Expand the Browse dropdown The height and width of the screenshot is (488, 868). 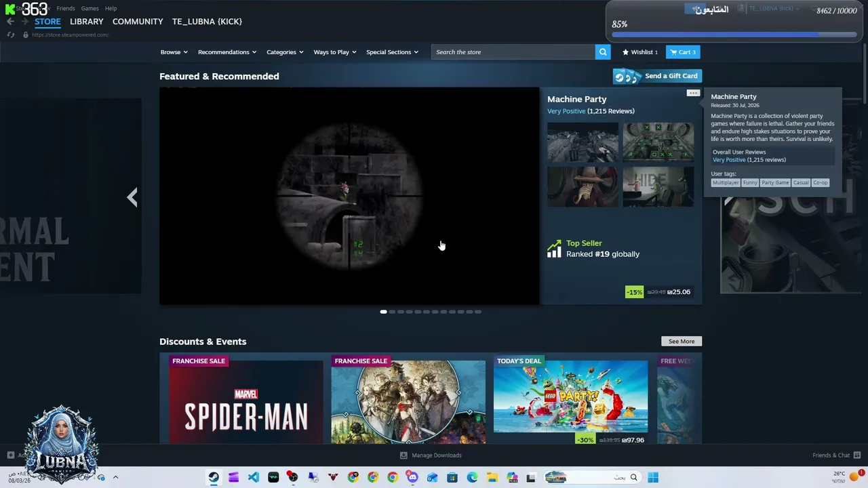[x=174, y=52]
